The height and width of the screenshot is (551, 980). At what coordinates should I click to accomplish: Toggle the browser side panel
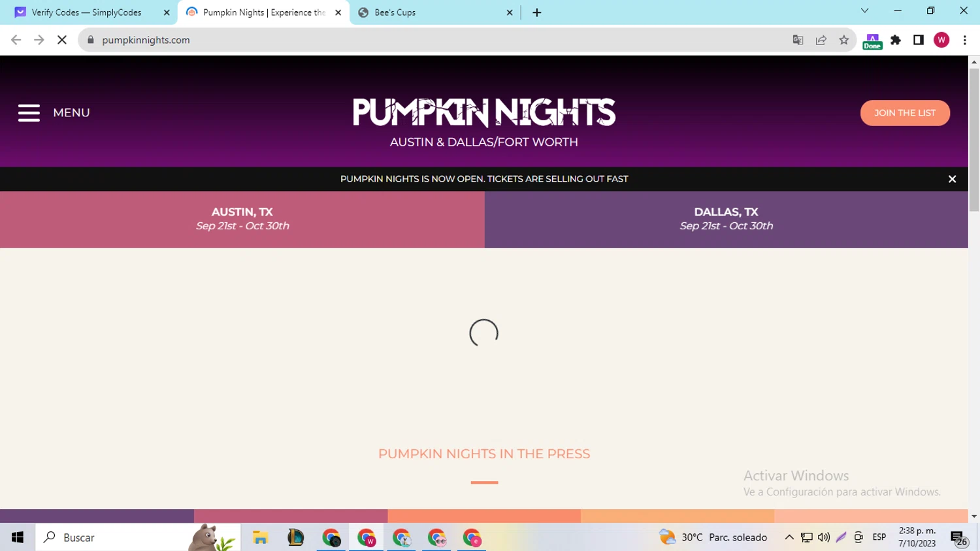coord(919,40)
